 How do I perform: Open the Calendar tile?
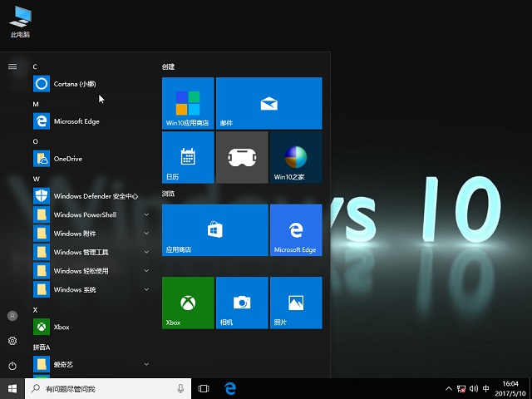tap(188, 157)
